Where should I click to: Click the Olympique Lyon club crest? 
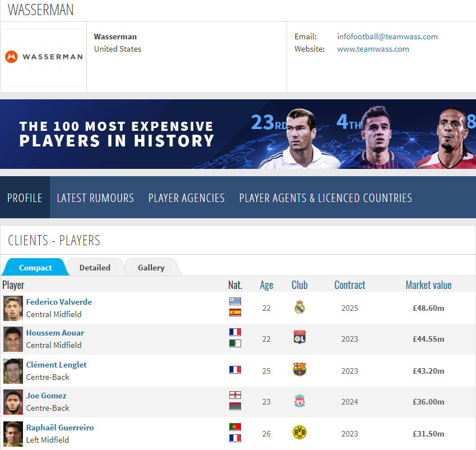click(x=299, y=337)
